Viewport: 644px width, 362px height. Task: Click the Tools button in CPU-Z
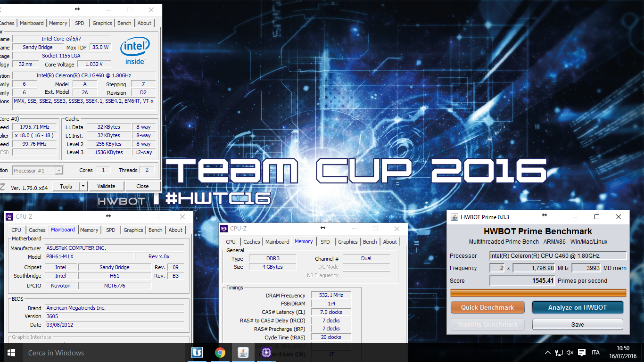pos(66,186)
